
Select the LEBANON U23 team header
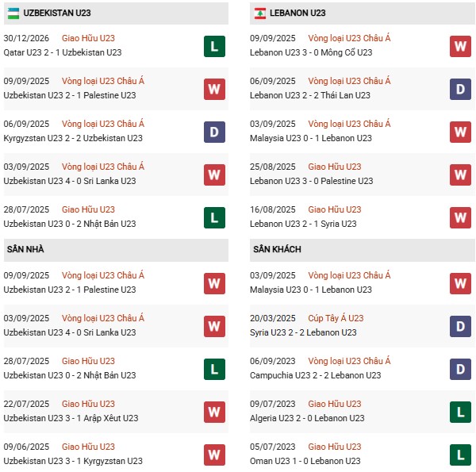tap(297, 13)
